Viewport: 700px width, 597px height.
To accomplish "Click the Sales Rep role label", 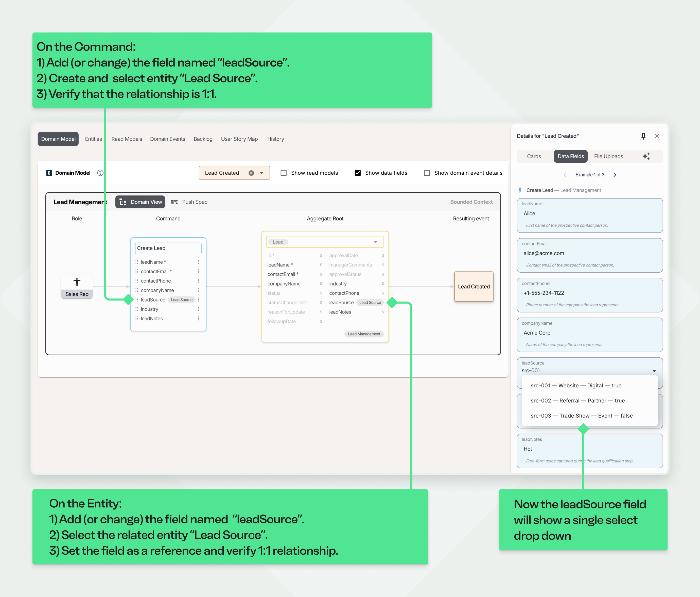I will 77,294.
